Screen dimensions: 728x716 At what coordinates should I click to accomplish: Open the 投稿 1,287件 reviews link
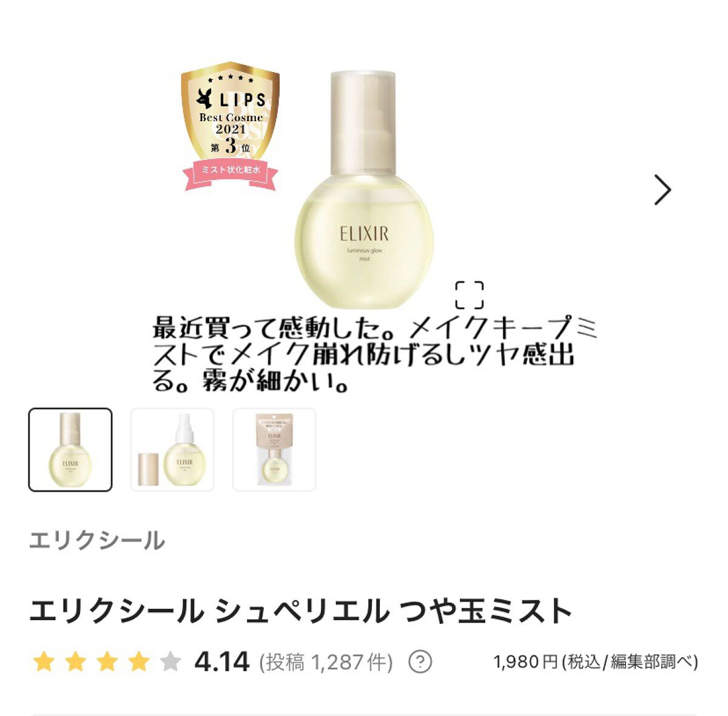(x=326, y=662)
